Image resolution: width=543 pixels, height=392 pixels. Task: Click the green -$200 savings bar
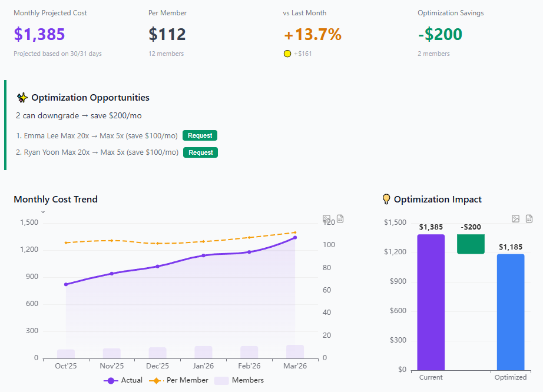(471, 244)
